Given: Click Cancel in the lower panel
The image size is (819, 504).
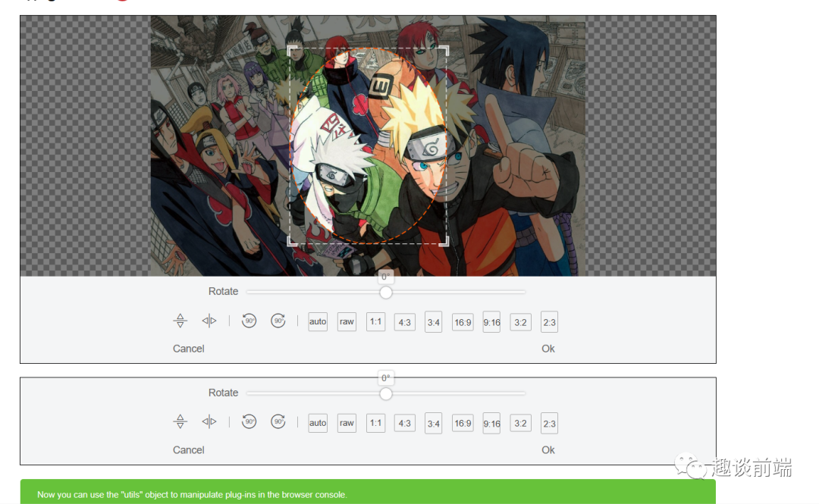Looking at the screenshot, I should point(189,450).
